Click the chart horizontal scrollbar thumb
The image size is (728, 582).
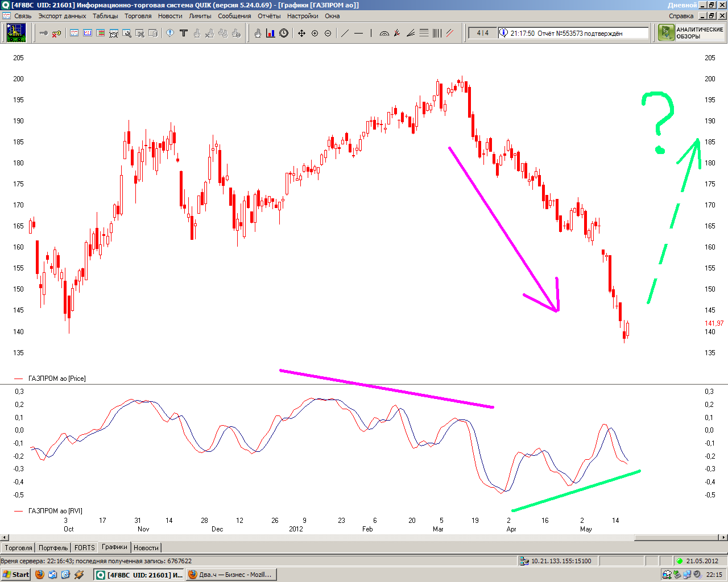[x=677, y=537]
